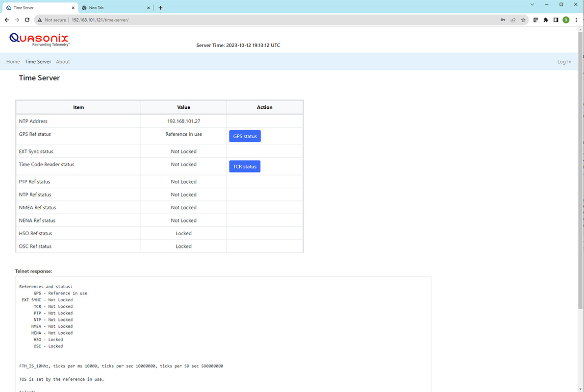Click the Log In link
The height and width of the screenshot is (392, 584).
tap(564, 62)
